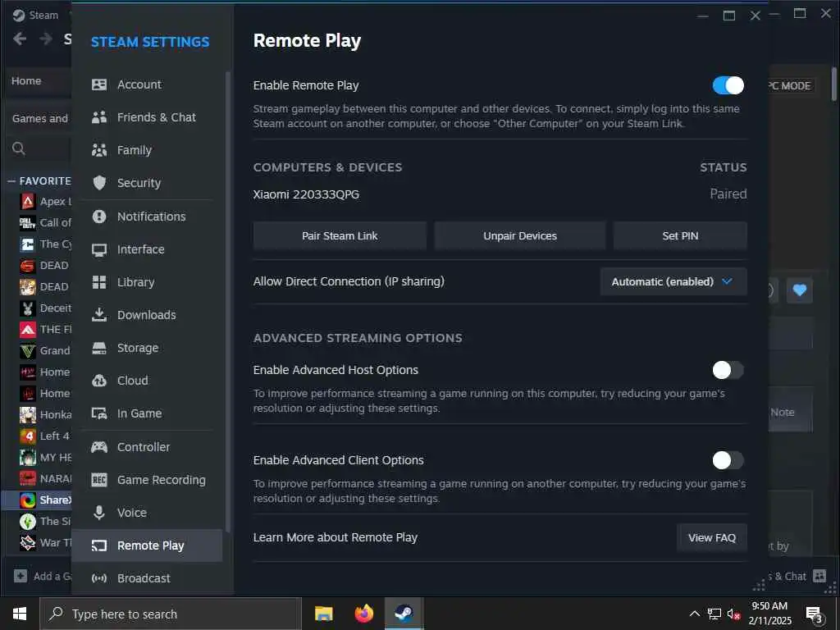Viewport: 840px width, 630px height.
Task: Select the Xiaomi 220333QPG device row
Action: click(500, 194)
